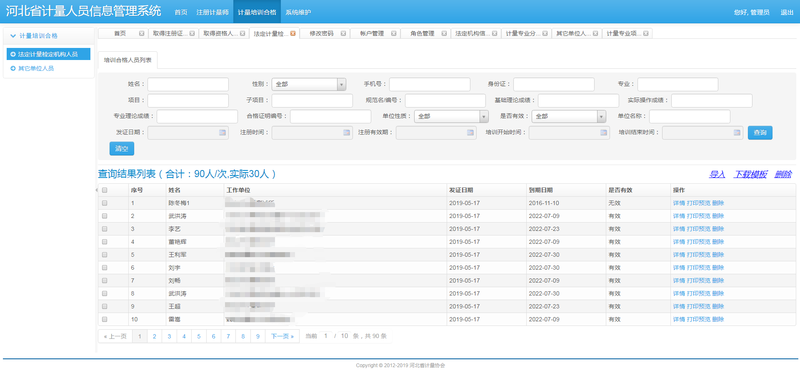
Task: Close the 取得资格人 tab via its X icon
Action: 242,34
